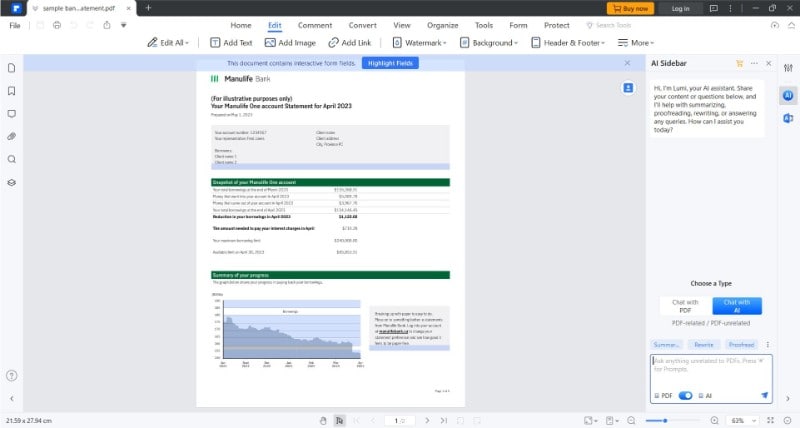Screen dimensions: 800x428
Task: Open the File menu
Action: (x=15, y=26)
